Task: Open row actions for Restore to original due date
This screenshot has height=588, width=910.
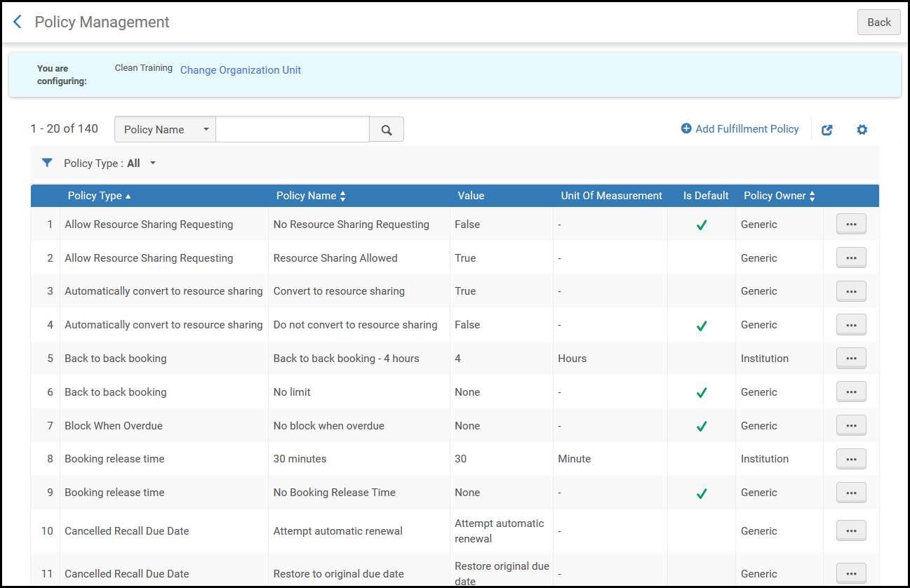Action: [851, 573]
